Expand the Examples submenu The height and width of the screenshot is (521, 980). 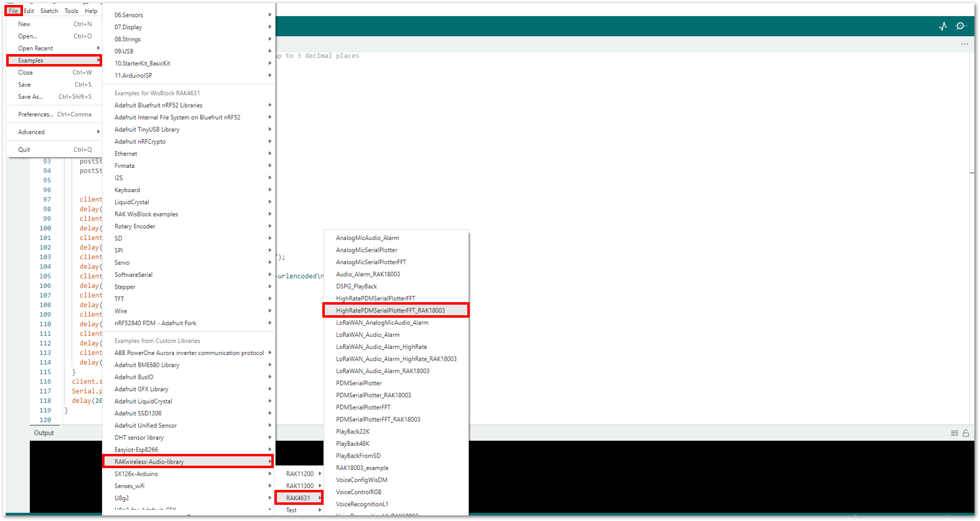(x=55, y=60)
